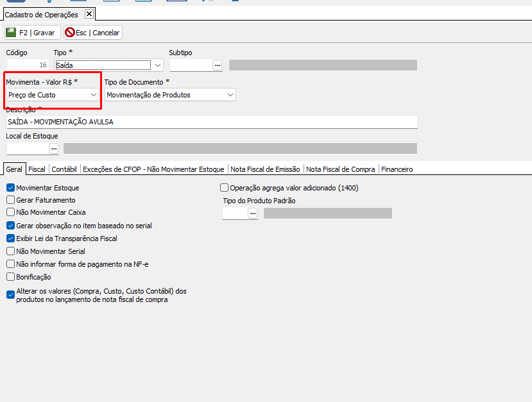Viewport: 532px width, 402px height.
Task: Select the Nota Fiscal de Compra tab
Action: 340,169
